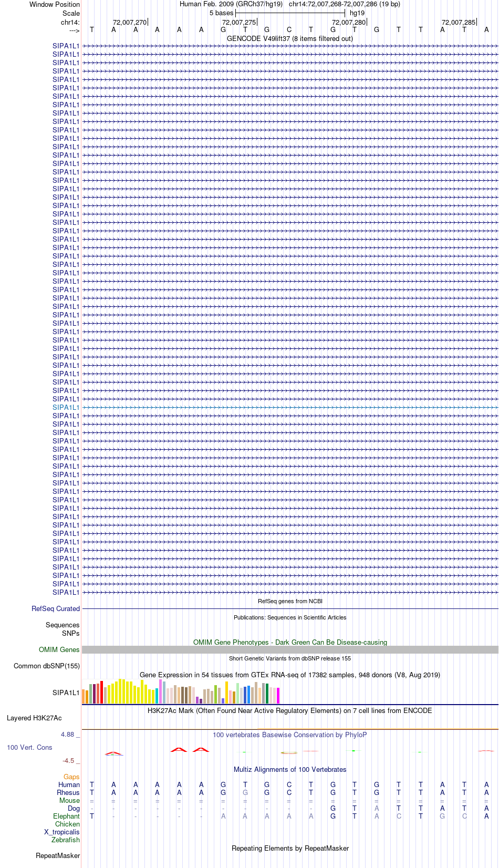Viewport: 499px width, 868px height.
Task: Select the Human alignment row label
Action: [x=69, y=784]
